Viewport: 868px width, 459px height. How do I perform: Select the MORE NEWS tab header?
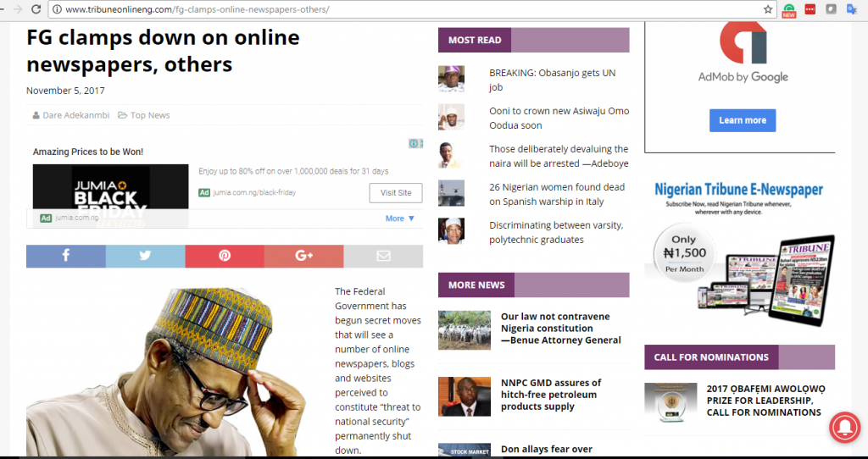click(x=476, y=285)
